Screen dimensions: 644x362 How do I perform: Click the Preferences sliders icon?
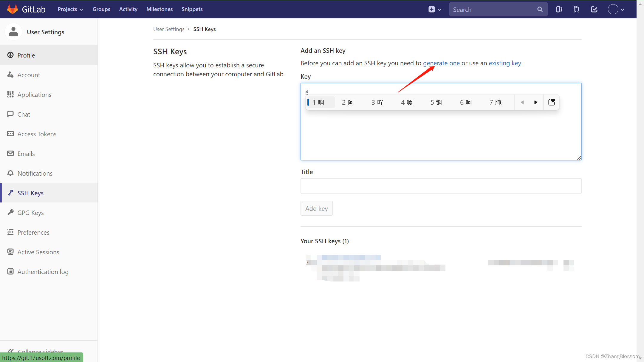coord(10,232)
